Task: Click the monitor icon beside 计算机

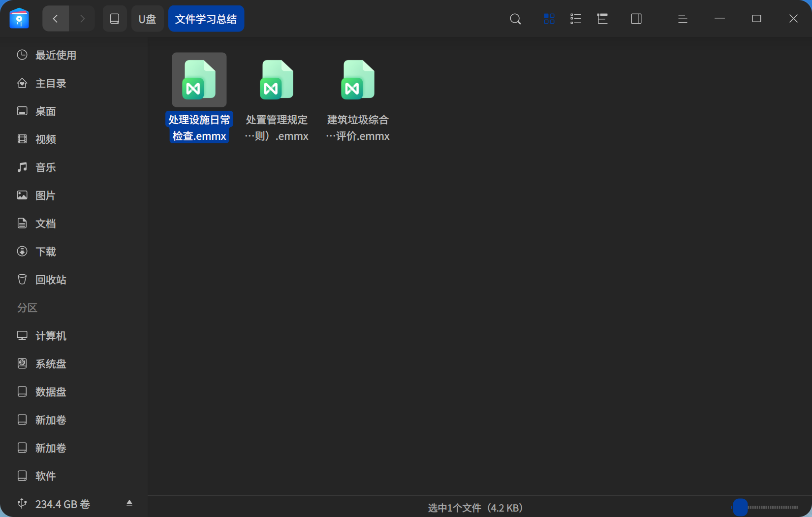Action: (x=22, y=335)
